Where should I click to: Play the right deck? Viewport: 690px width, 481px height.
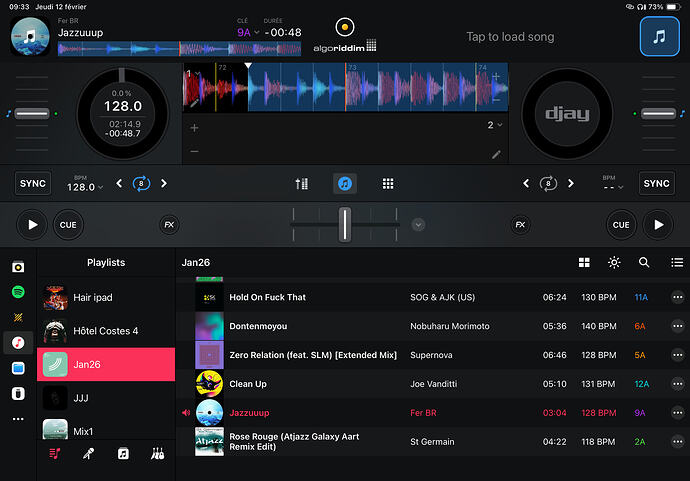(657, 225)
